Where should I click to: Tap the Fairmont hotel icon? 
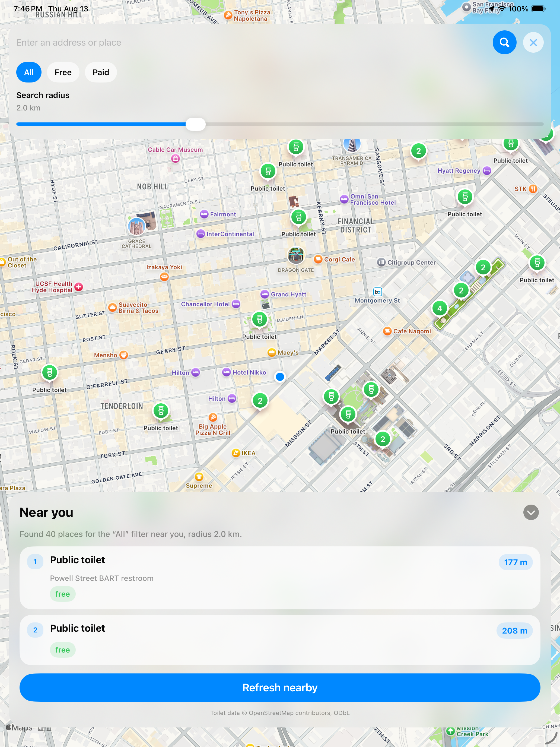click(204, 214)
